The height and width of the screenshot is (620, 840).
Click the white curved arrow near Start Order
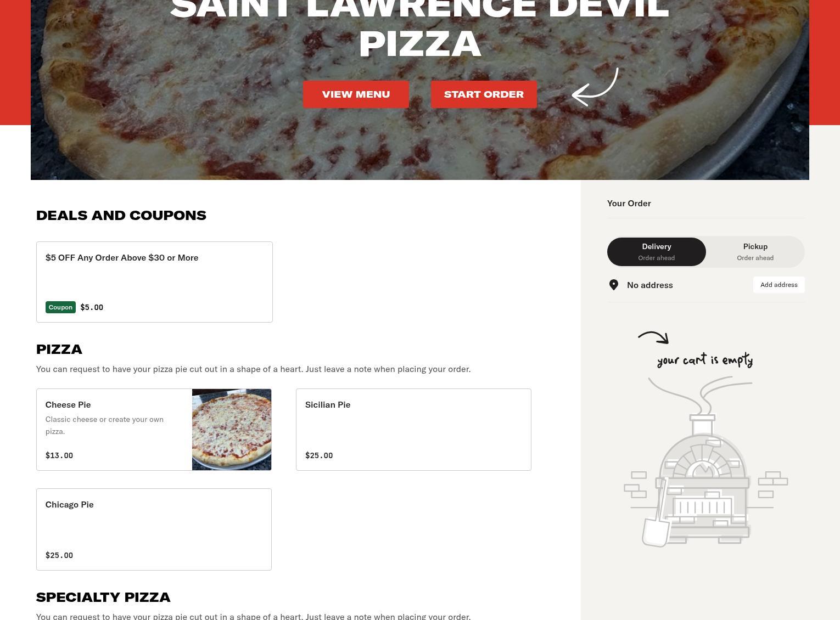tap(595, 87)
